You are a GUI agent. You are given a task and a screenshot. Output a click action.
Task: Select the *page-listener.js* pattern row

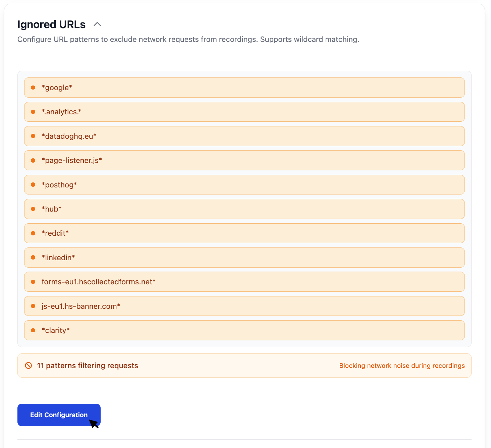click(244, 160)
